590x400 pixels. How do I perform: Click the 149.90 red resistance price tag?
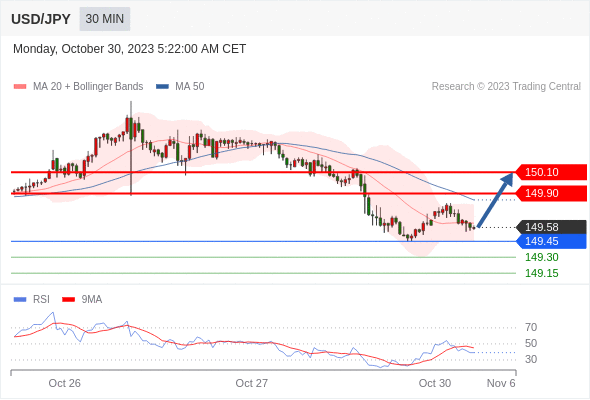(x=551, y=193)
